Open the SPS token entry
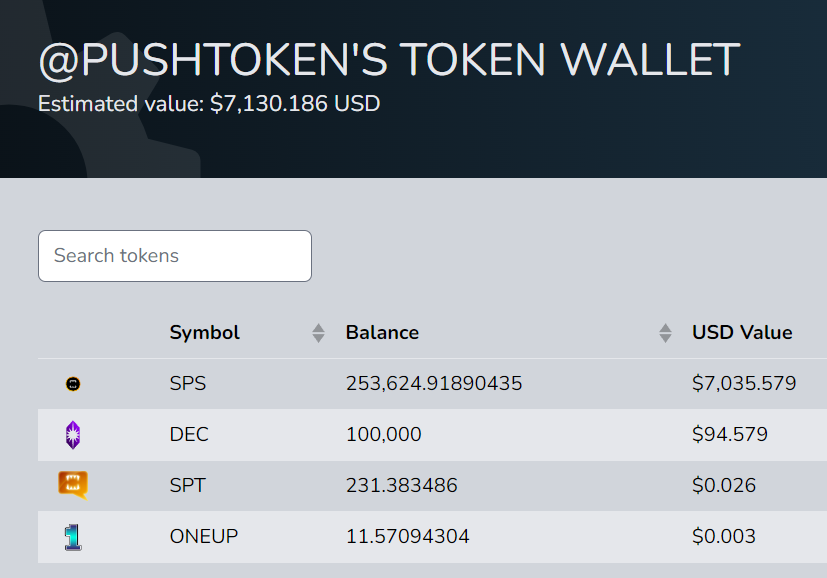This screenshot has width=827, height=578. click(186, 383)
